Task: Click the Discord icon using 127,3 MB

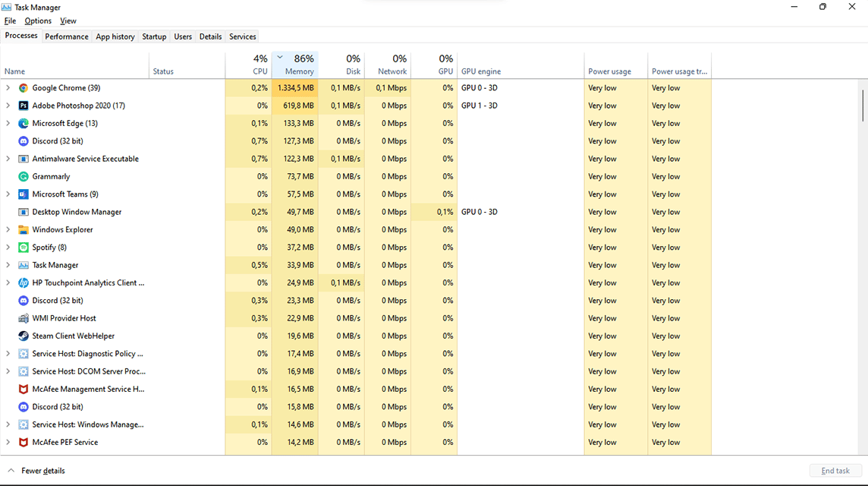Action: pyautogui.click(x=24, y=141)
